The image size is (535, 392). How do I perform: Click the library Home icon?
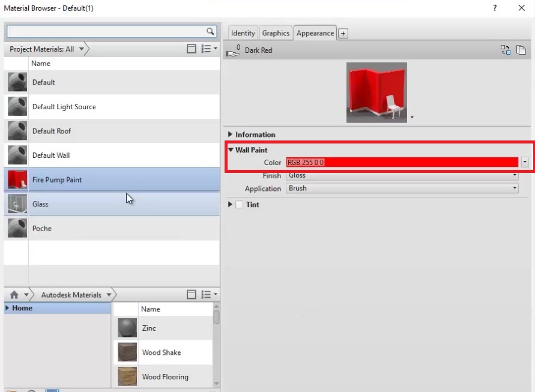(x=14, y=294)
